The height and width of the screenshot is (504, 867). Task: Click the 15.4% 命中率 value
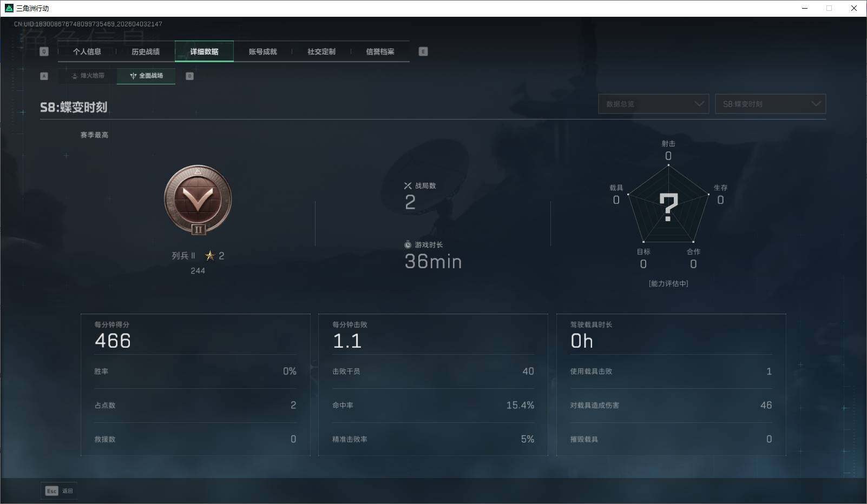click(x=520, y=405)
